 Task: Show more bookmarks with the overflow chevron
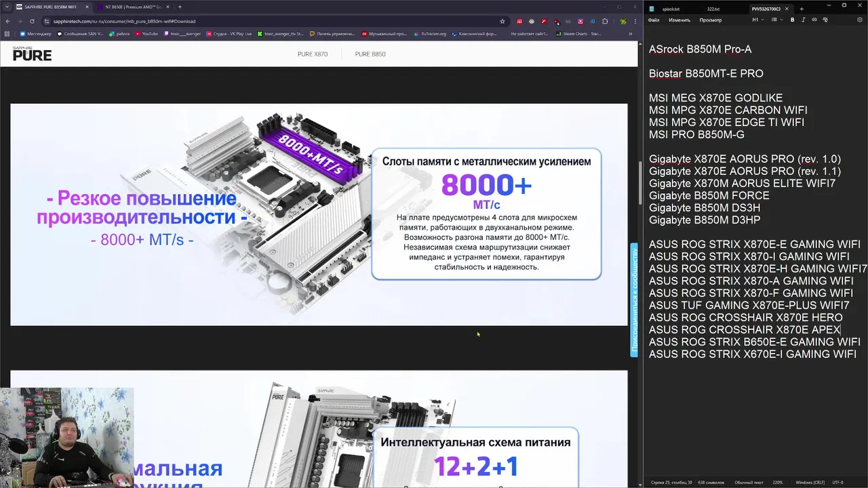click(x=631, y=34)
